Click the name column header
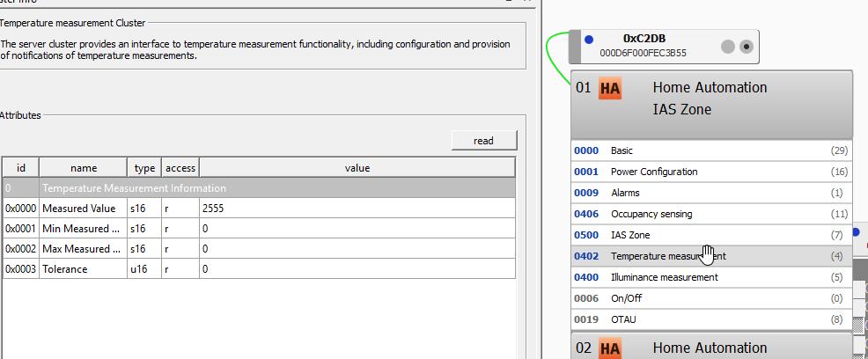Screen dimensions: 868x359 [x=83, y=167]
